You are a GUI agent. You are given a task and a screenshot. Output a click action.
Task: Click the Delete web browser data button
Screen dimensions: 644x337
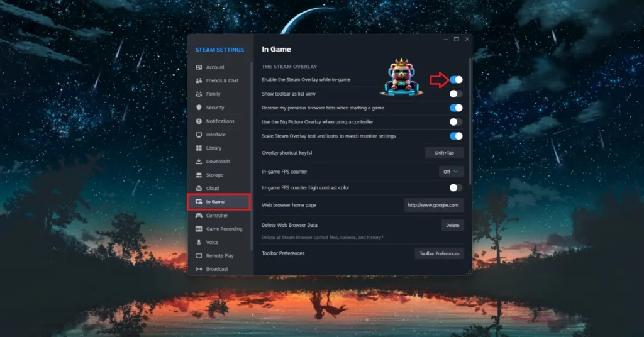point(453,225)
